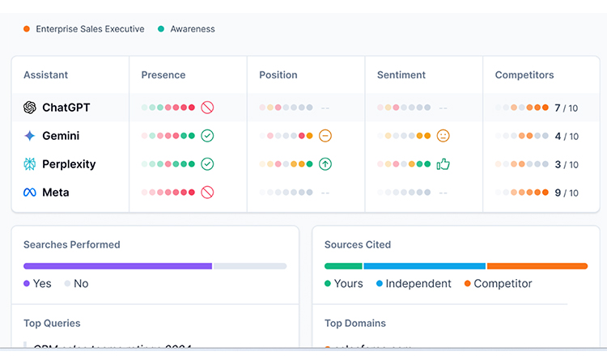Click the Gemini sparkle icon
This screenshot has width=607, height=364.
click(30, 136)
